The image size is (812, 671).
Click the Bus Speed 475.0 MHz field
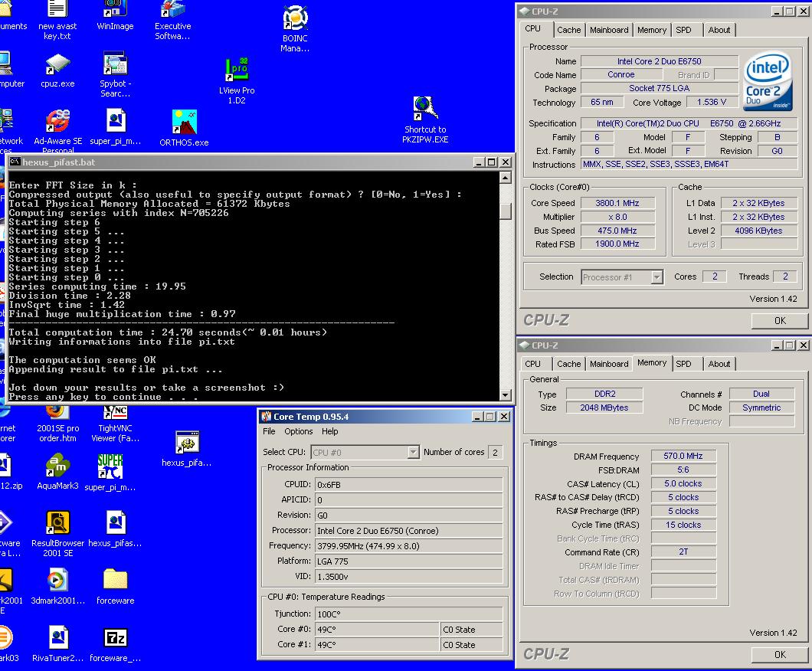[x=617, y=231]
